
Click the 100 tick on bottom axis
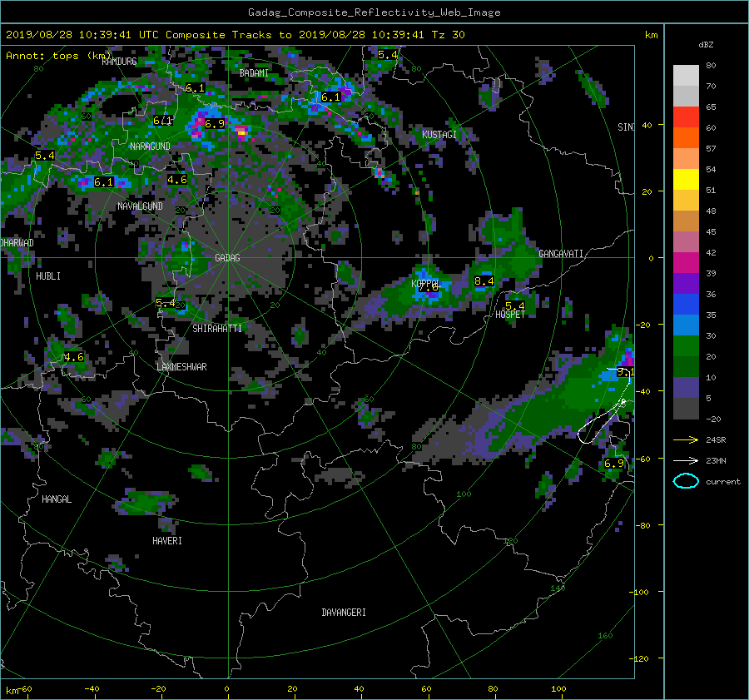tap(558, 689)
